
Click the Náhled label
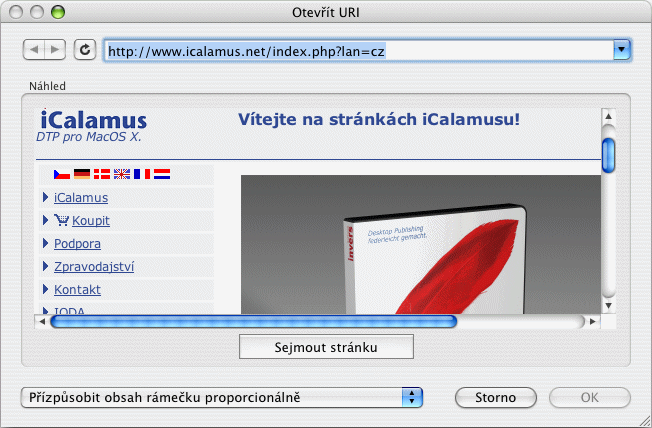tap(47, 86)
